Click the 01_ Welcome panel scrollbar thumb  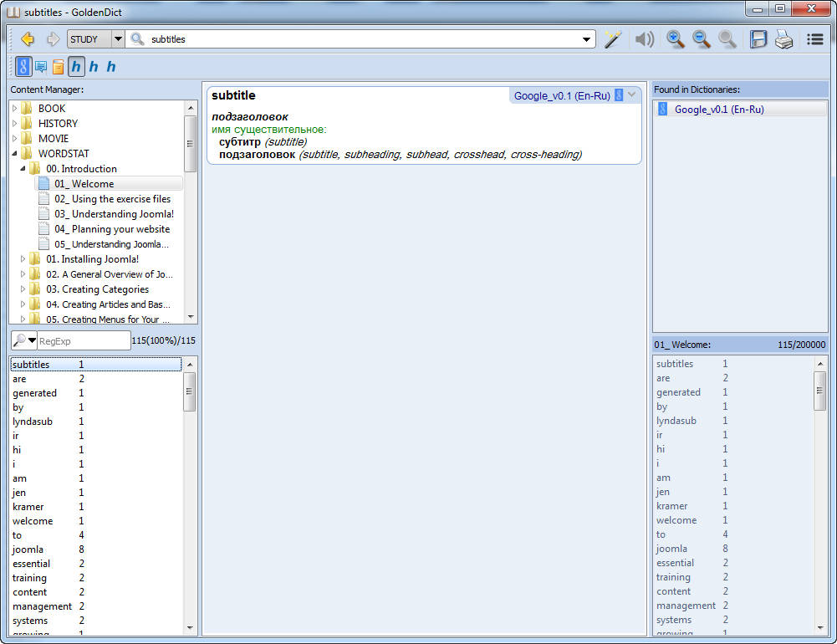[x=820, y=391]
